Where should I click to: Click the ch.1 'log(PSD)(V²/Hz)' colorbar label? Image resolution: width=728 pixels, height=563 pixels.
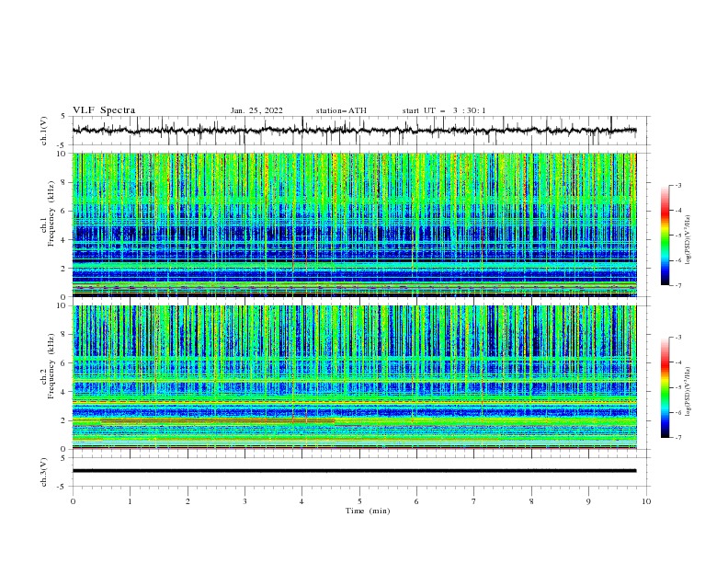click(688, 240)
